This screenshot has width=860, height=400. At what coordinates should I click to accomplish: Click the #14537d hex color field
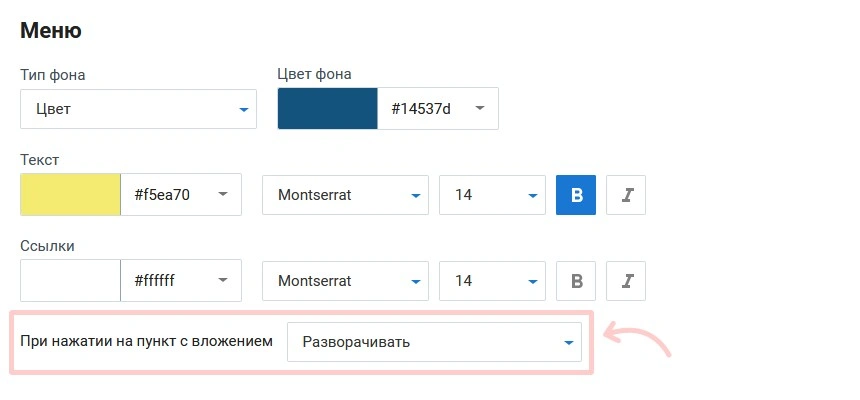(420, 109)
